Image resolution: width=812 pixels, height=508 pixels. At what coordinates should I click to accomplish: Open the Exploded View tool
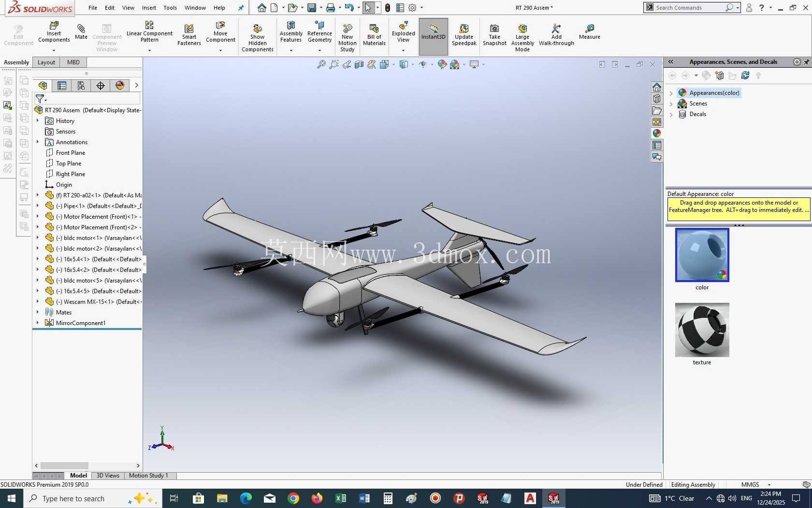point(403,32)
